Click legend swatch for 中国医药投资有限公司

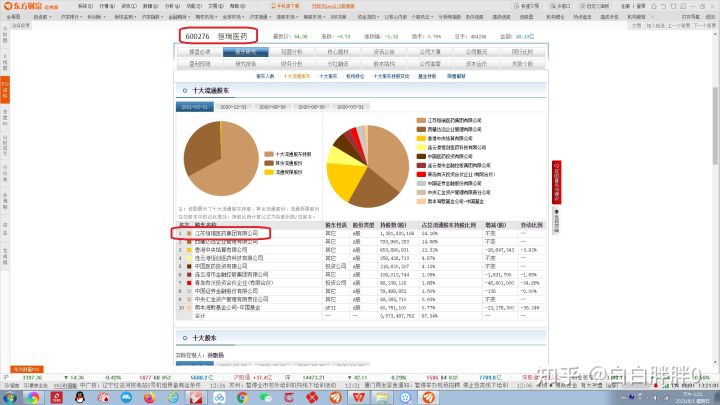pyautogui.click(x=421, y=156)
